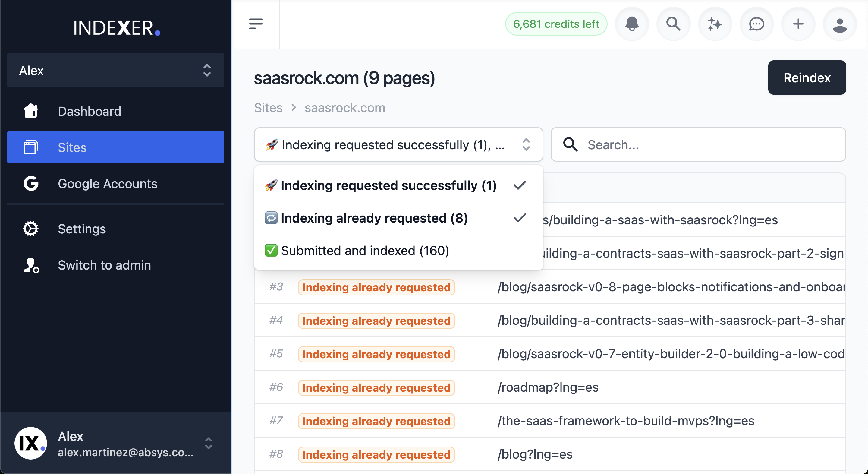
Task: Click row #4 Indexing already requested badge
Action: coord(376,321)
